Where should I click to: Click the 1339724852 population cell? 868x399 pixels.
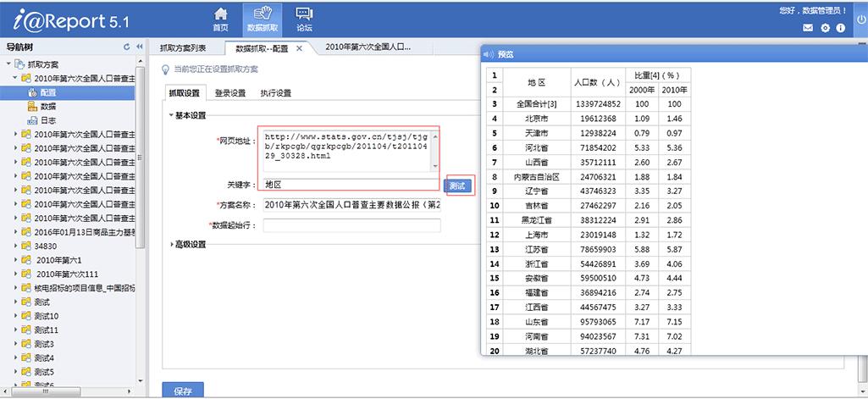coord(598,103)
